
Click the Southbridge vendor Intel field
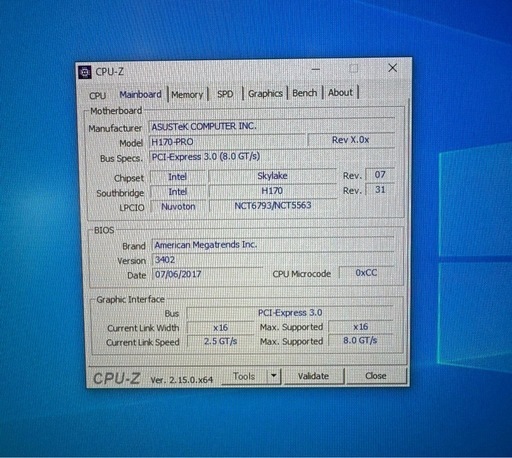point(178,192)
